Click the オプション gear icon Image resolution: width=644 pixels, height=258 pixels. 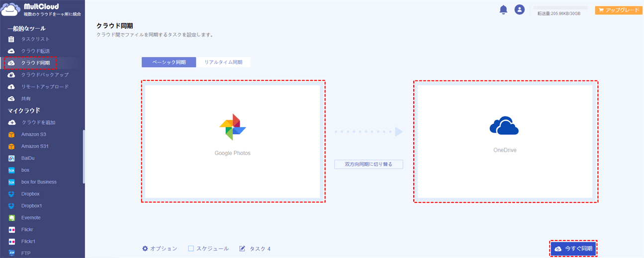click(x=145, y=249)
